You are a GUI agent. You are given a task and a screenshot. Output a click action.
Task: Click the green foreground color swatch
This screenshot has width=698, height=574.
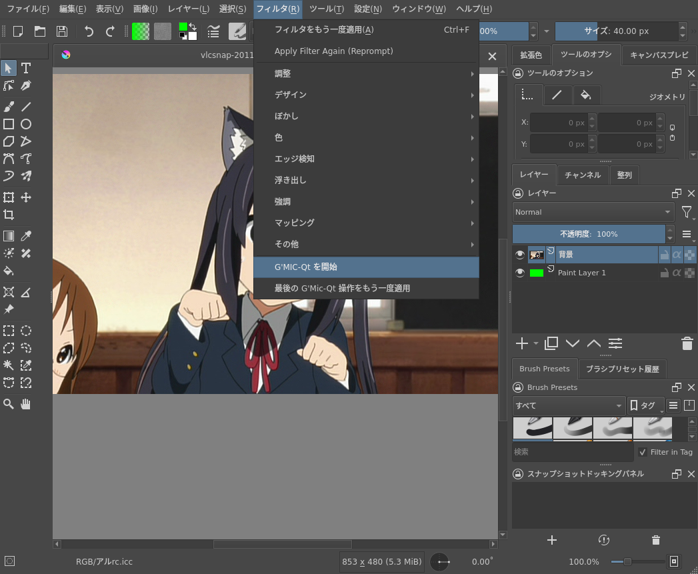click(x=183, y=27)
